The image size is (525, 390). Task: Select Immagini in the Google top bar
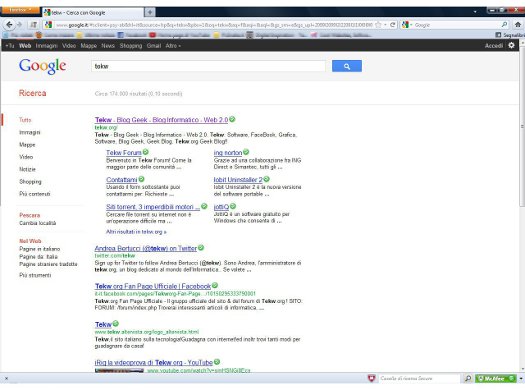[47, 46]
